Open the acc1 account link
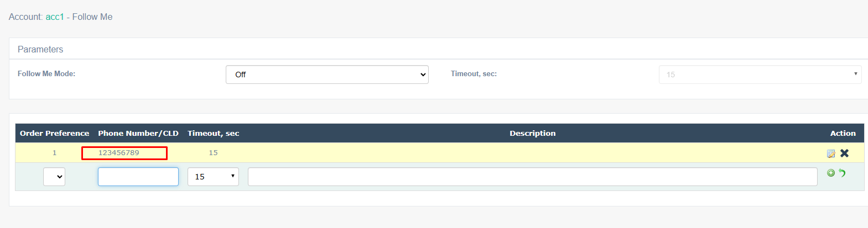868x228 pixels. click(x=55, y=17)
